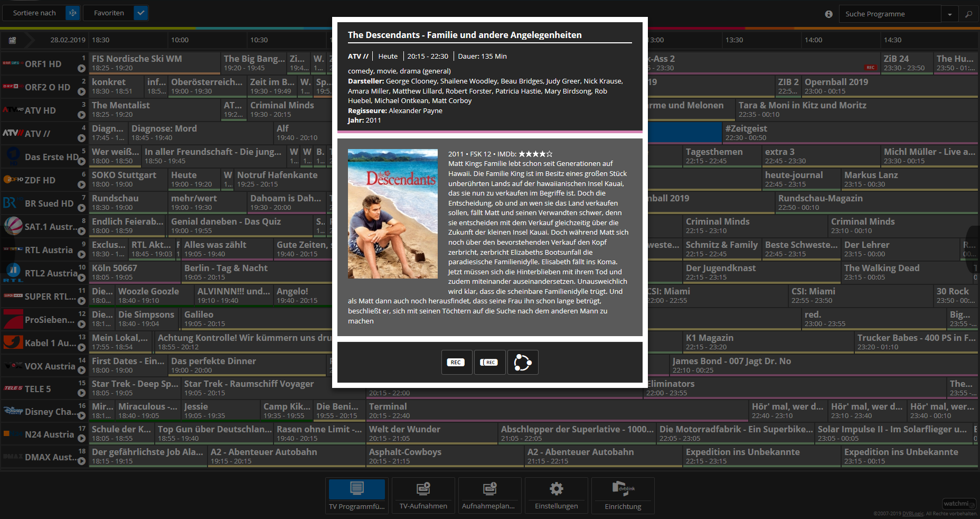
Task: Open Opernball 2019 at 23:00
Action: click(x=890, y=86)
